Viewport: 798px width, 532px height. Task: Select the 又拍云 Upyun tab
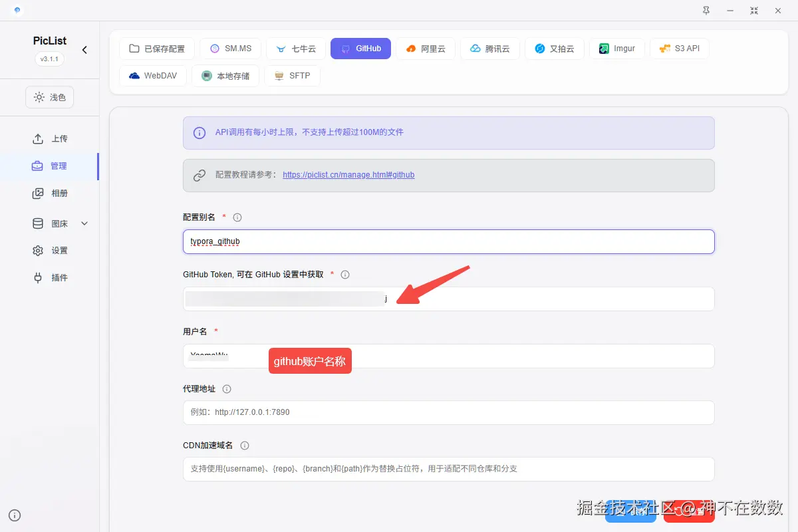[554, 49]
